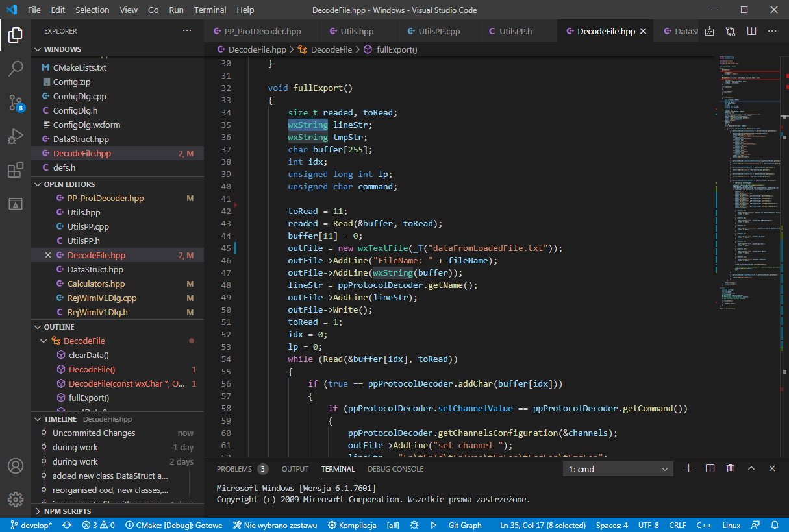
Task: Open the terminal selector dropdown showing 1: cmd
Action: click(618, 468)
